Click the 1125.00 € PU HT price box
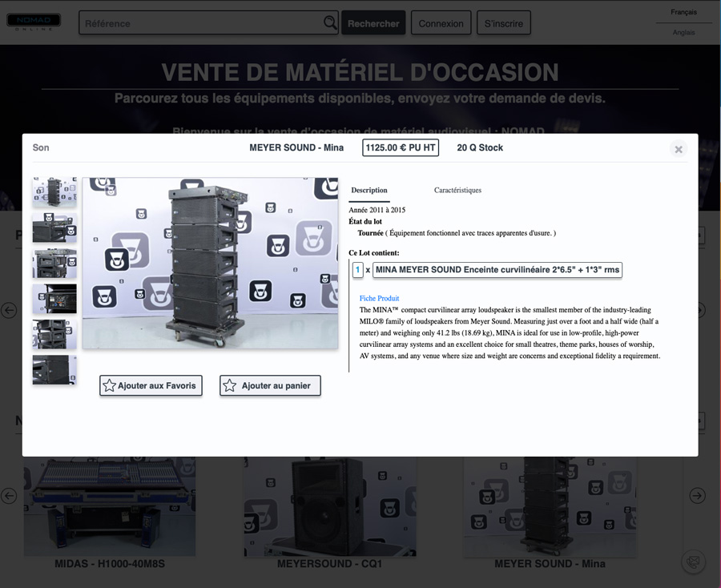 tap(401, 147)
